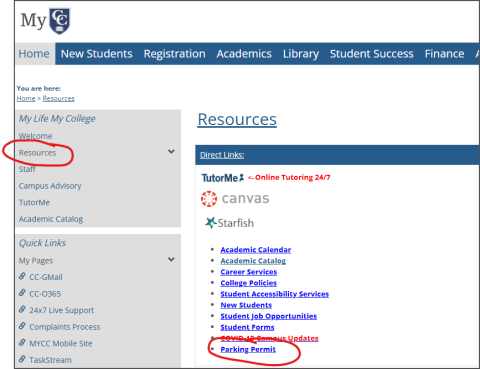Select Resources in the sidebar
Image resolution: width=480 pixels, height=369 pixels.
37,153
